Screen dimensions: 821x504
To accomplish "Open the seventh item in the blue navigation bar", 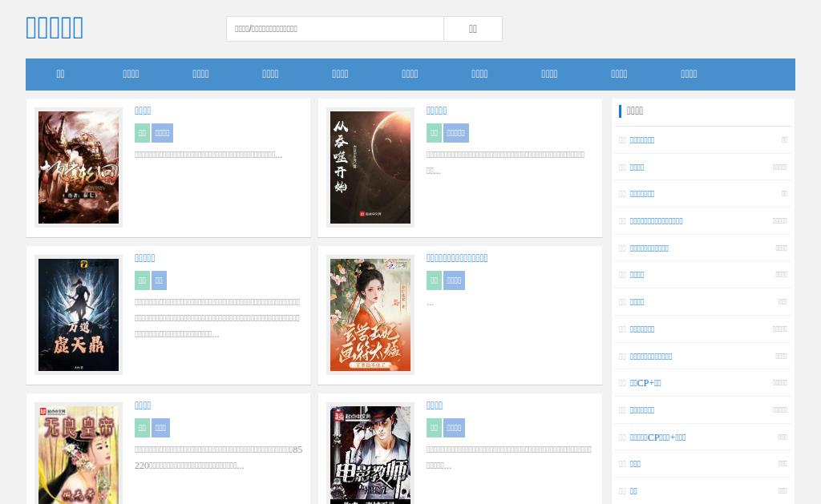I will coord(479,74).
